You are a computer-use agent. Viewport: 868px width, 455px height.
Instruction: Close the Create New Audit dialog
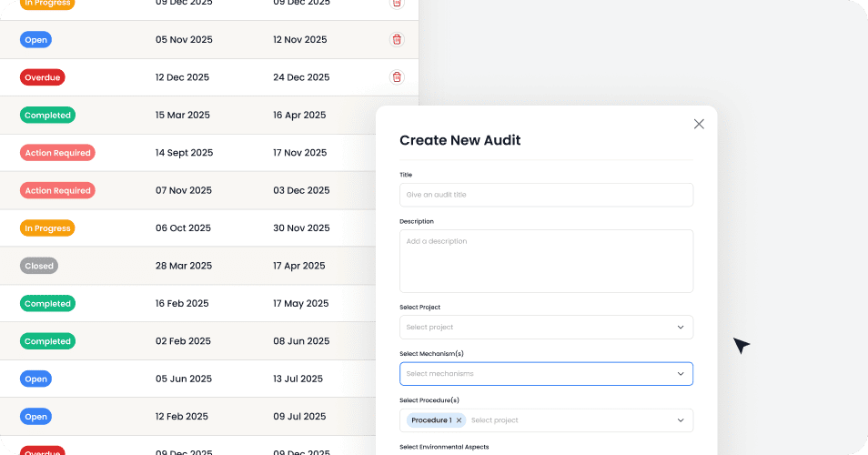tap(699, 124)
